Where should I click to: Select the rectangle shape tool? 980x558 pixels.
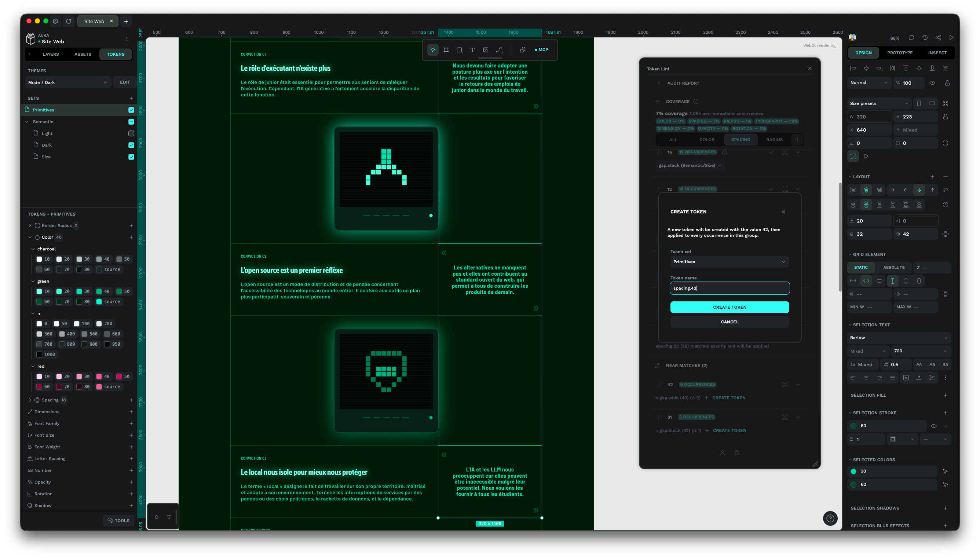click(x=459, y=50)
